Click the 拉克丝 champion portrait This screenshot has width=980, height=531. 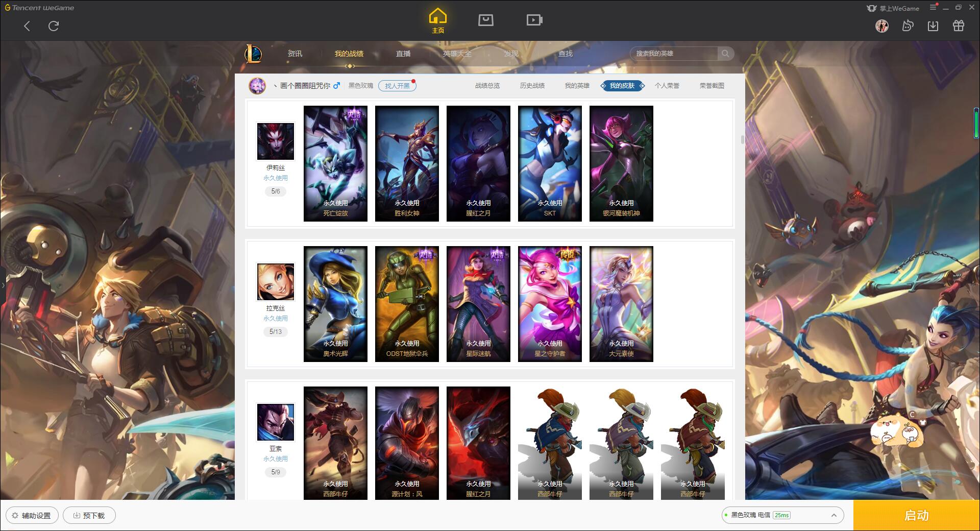pos(276,282)
